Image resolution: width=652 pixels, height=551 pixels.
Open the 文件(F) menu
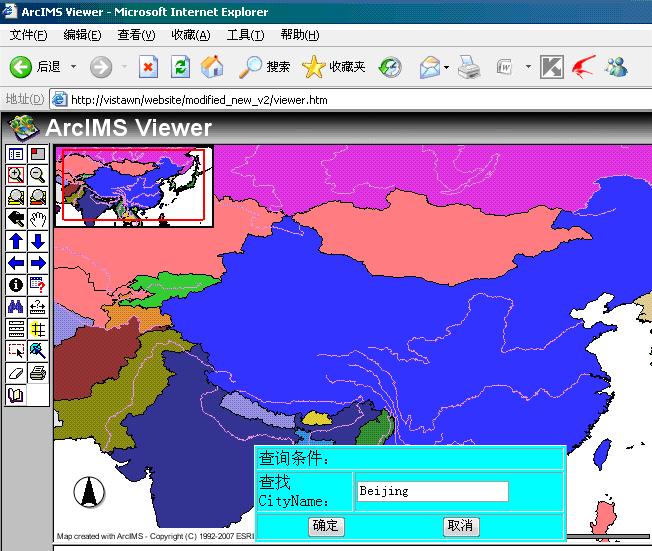point(28,35)
